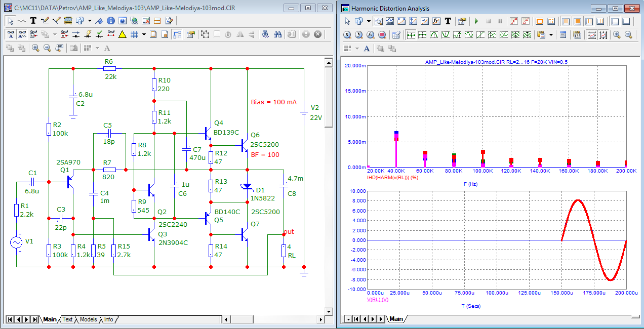Switch to the Text tab

tap(67, 319)
